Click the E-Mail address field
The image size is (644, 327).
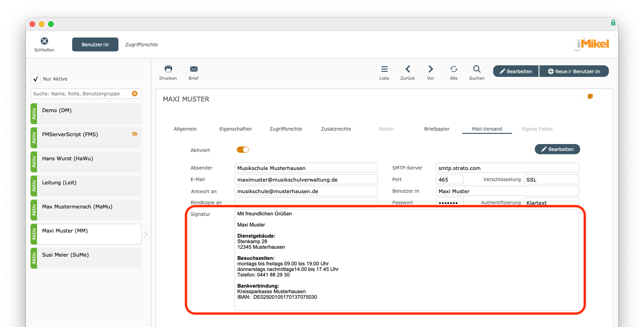tap(306, 179)
